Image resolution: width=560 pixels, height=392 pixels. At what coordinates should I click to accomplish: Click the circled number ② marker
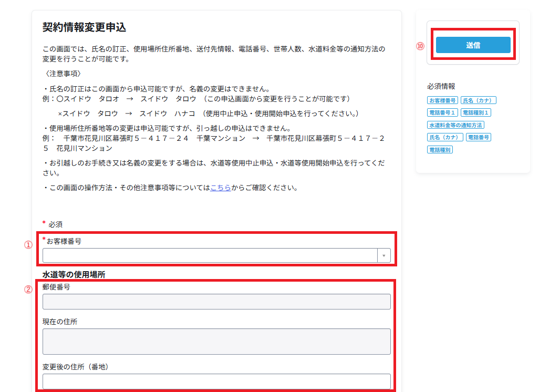pos(29,290)
